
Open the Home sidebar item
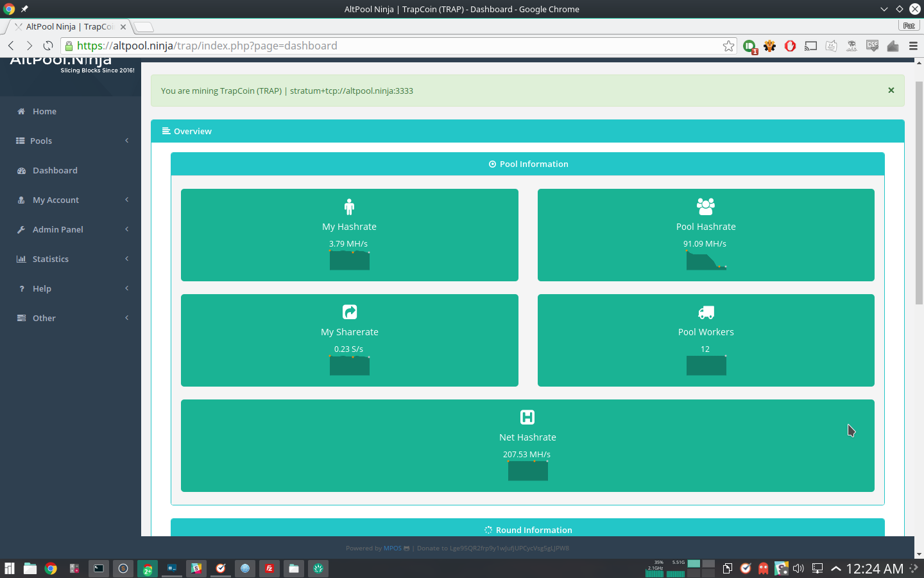click(71, 111)
